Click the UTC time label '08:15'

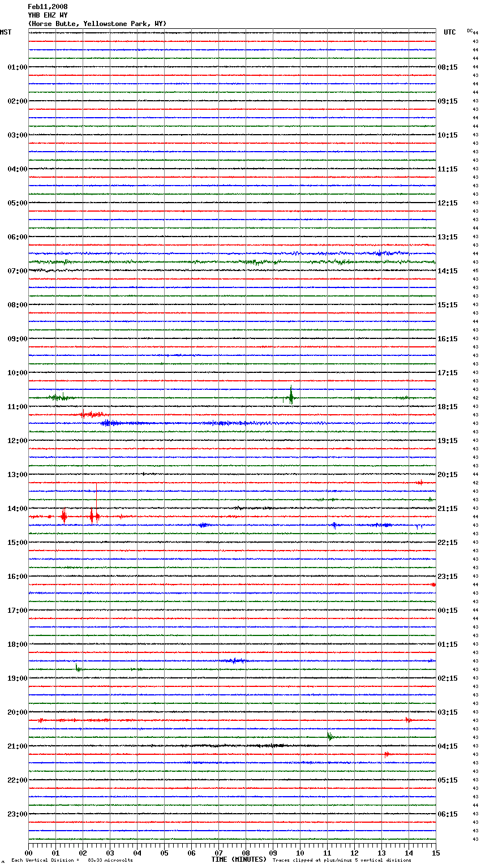coord(448,67)
